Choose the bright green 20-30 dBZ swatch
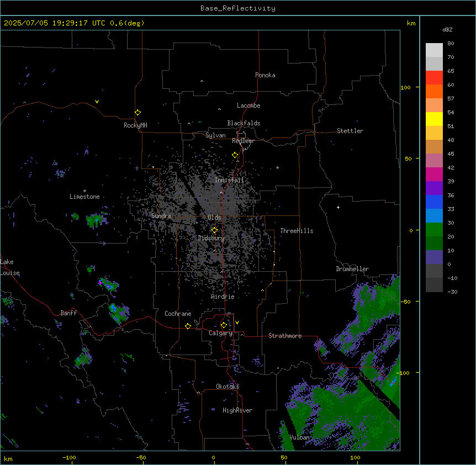This screenshot has height=465, width=476. [x=434, y=230]
